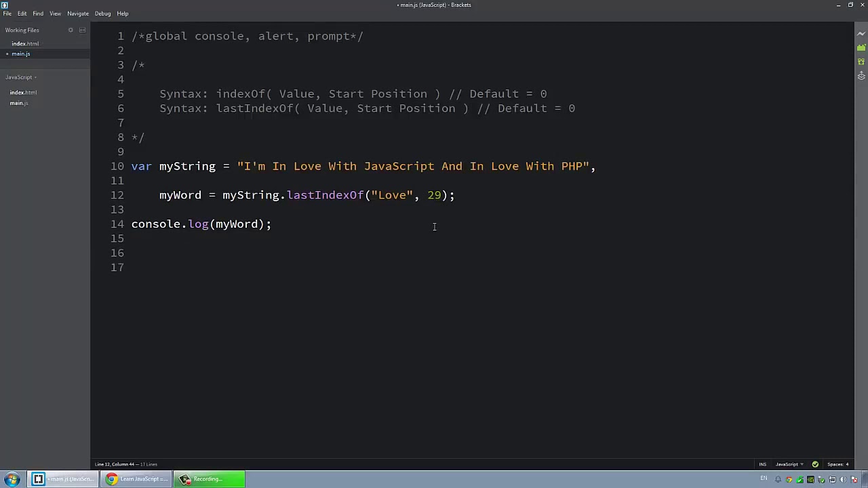Click the Brackets app icon in title bar
The image size is (868, 488).
pyautogui.click(x=4, y=4)
